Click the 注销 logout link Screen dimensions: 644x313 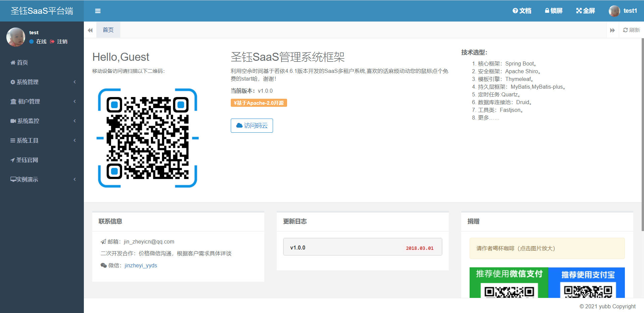59,42
